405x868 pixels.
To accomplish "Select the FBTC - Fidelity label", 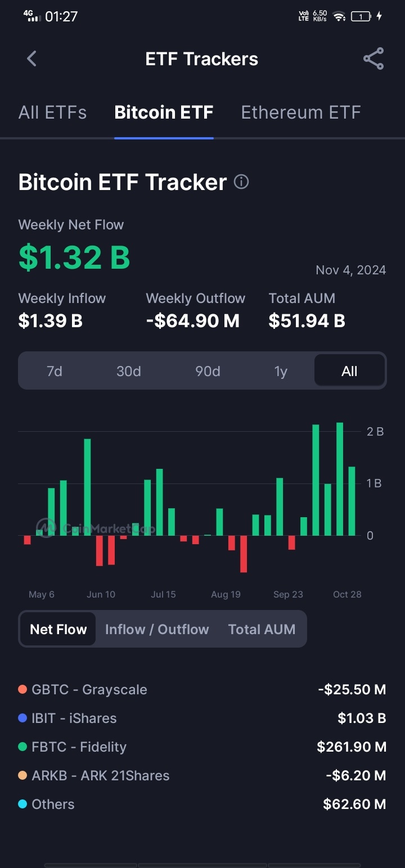I will point(79,747).
